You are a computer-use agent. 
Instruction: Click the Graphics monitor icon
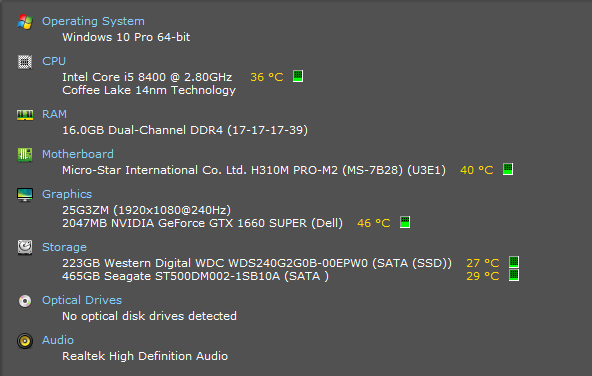pyautogui.click(x=25, y=195)
